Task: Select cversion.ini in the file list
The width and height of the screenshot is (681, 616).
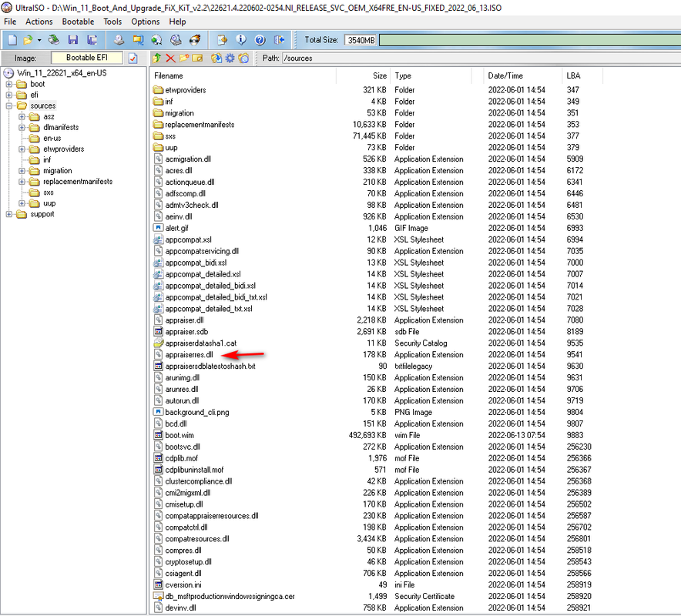Action: point(183,585)
